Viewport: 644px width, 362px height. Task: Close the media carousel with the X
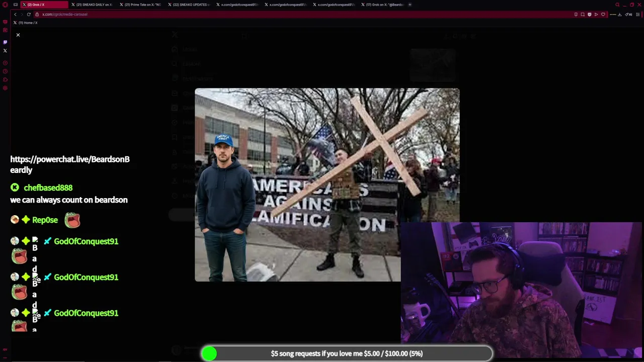click(x=18, y=35)
